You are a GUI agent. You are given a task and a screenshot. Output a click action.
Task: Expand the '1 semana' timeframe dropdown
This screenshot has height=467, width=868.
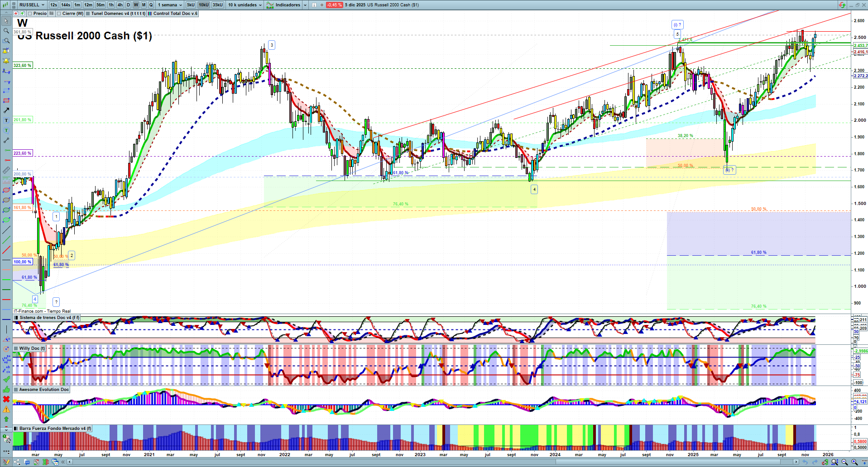[x=170, y=5]
